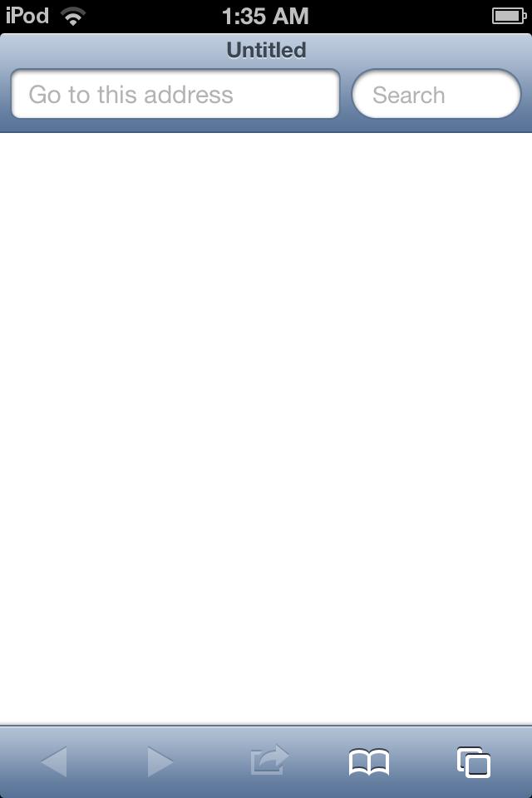Tap the 1:35 AM clock in status bar
The height and width of the screenshot is (798, 532).
[265, 17]
